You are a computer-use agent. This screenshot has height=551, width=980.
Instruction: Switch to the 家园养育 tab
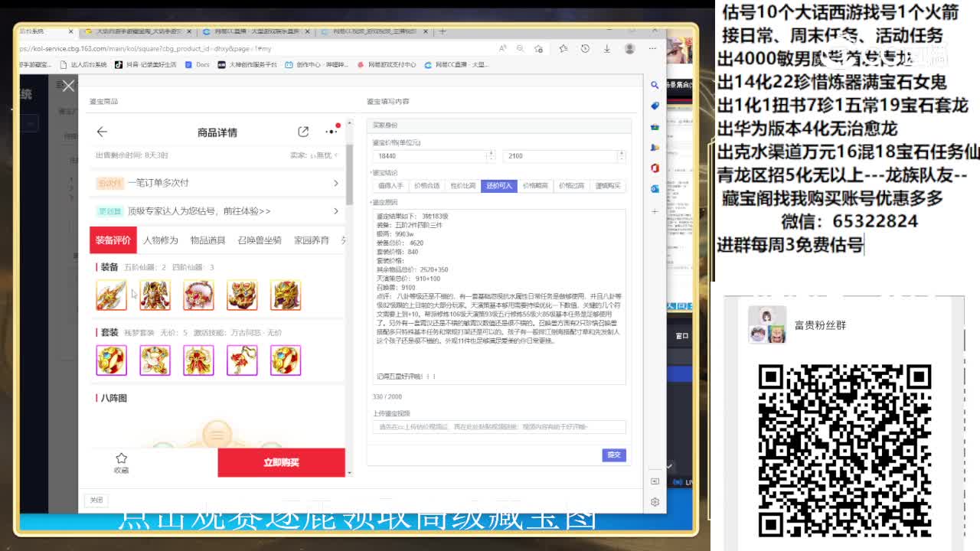click(312, 240)
